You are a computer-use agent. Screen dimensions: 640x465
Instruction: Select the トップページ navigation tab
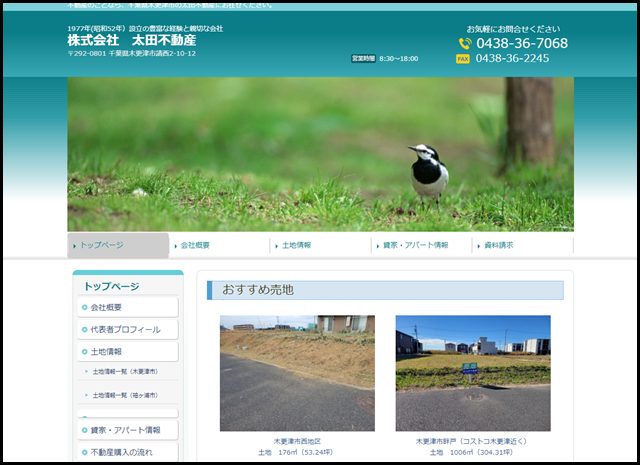click(118, 245)
